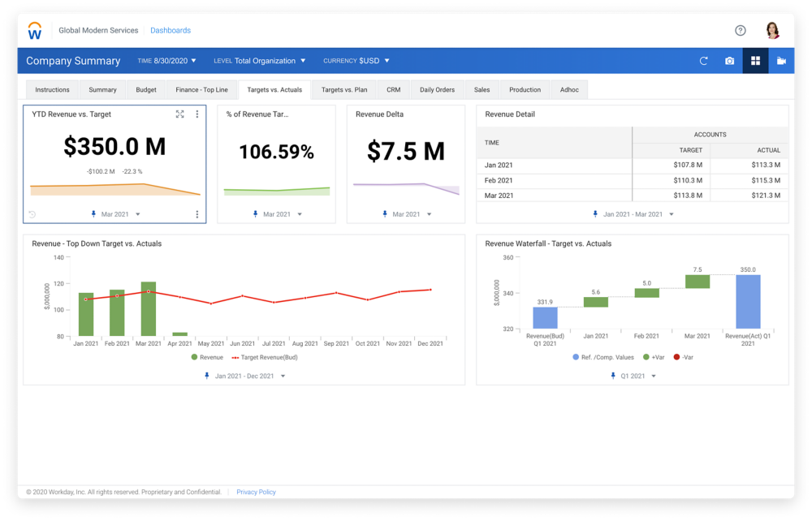Screen dimensions: 812x521
Task: Open the grid layout view icon
Action: coord(755,61)
